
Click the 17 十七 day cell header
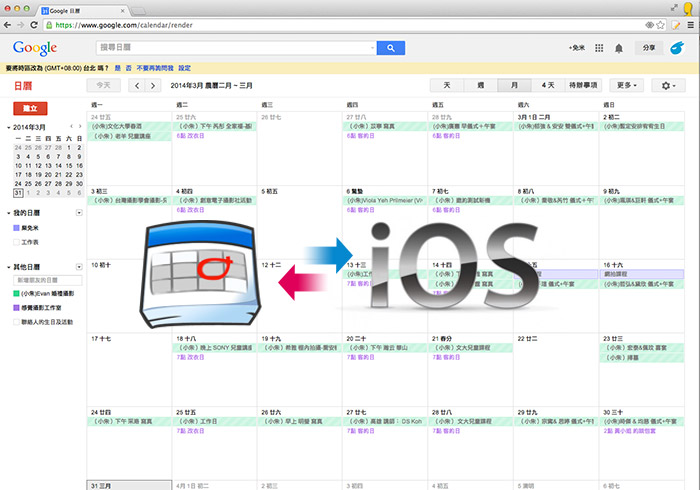point(101,339)
